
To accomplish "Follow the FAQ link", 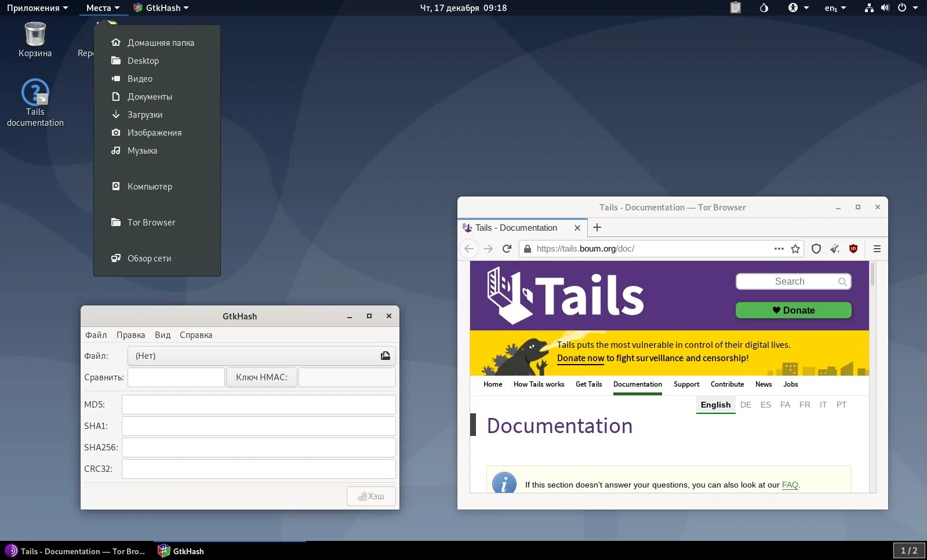I will [x=790, y=485].
